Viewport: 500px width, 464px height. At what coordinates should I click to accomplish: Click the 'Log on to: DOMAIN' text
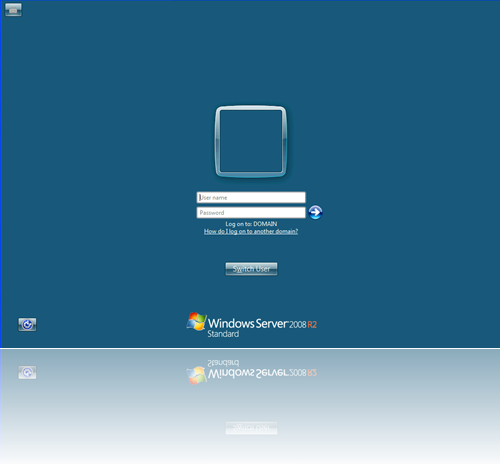tap(251, 224)
